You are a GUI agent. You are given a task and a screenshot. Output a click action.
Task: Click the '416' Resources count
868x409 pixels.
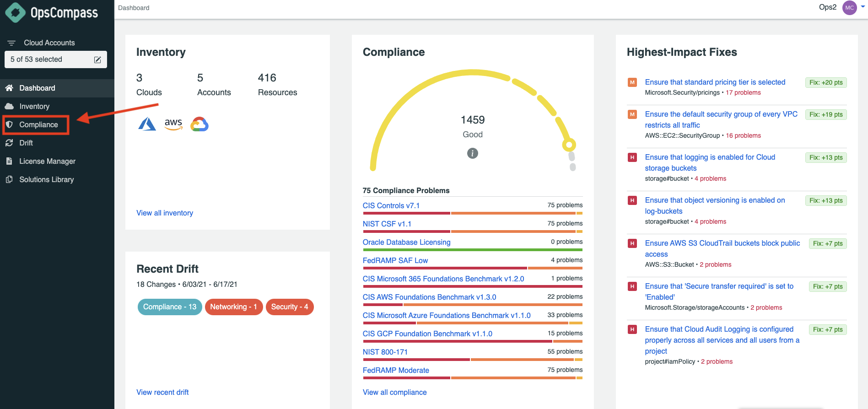(x=267, y=78)
